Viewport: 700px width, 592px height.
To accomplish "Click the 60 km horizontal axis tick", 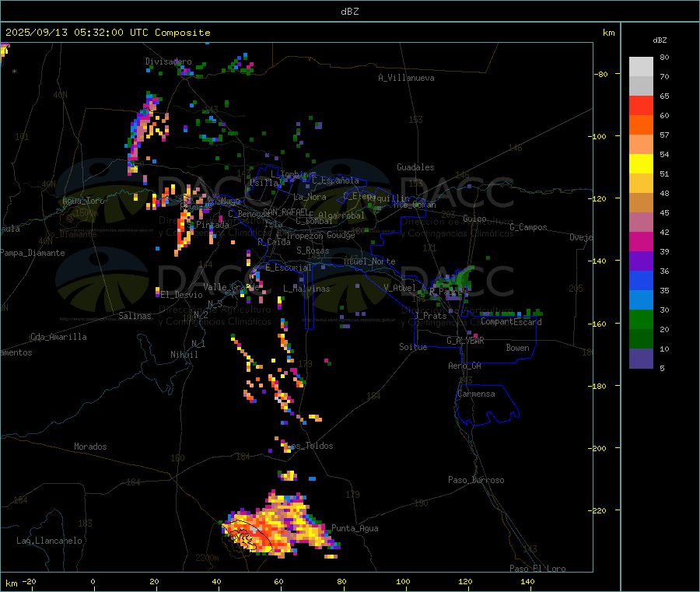I will [x=279, y=582].
